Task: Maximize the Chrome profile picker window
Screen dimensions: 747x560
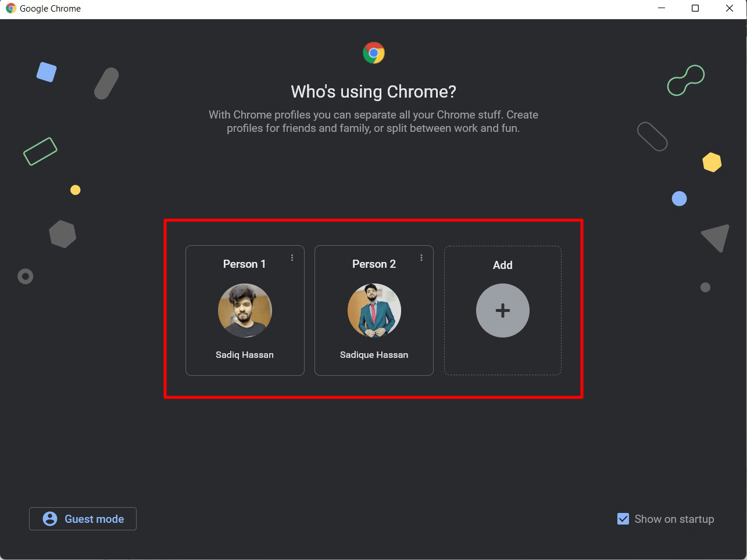Action: (x=695, y=9)
